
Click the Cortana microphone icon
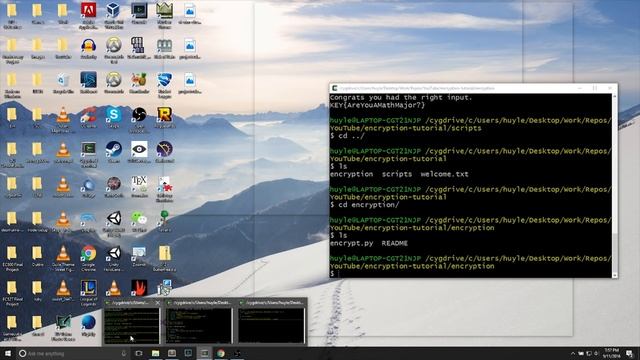point(124,353)
